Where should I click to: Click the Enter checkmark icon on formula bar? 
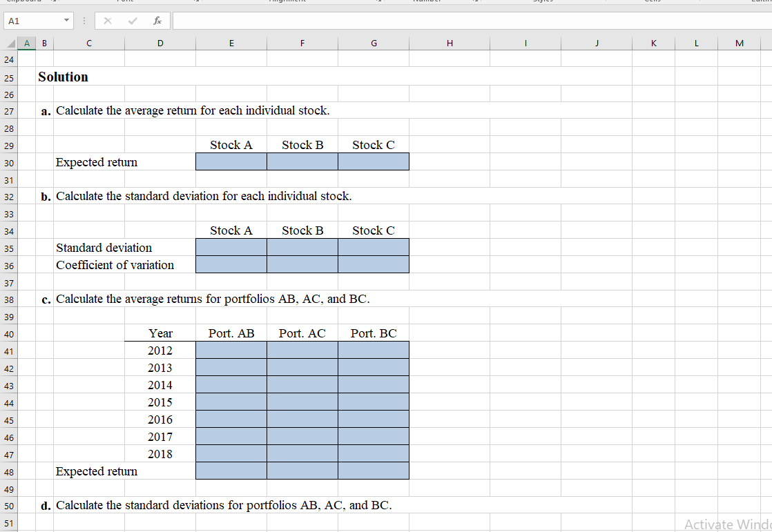pos(132,20)
